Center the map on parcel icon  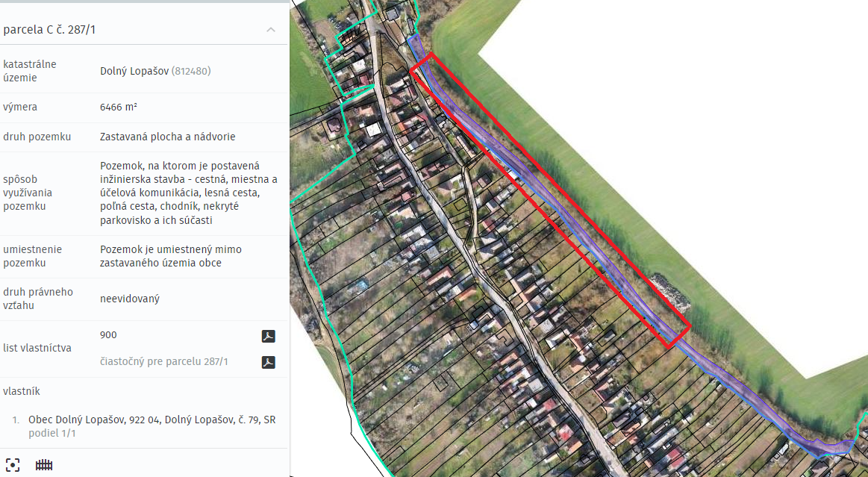12,465
